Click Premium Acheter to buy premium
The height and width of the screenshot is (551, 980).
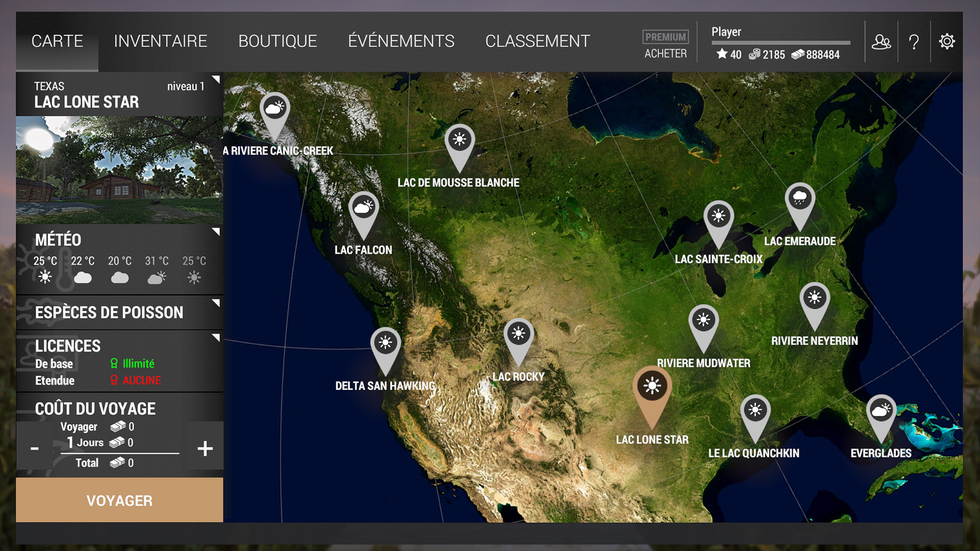(666, 44)
